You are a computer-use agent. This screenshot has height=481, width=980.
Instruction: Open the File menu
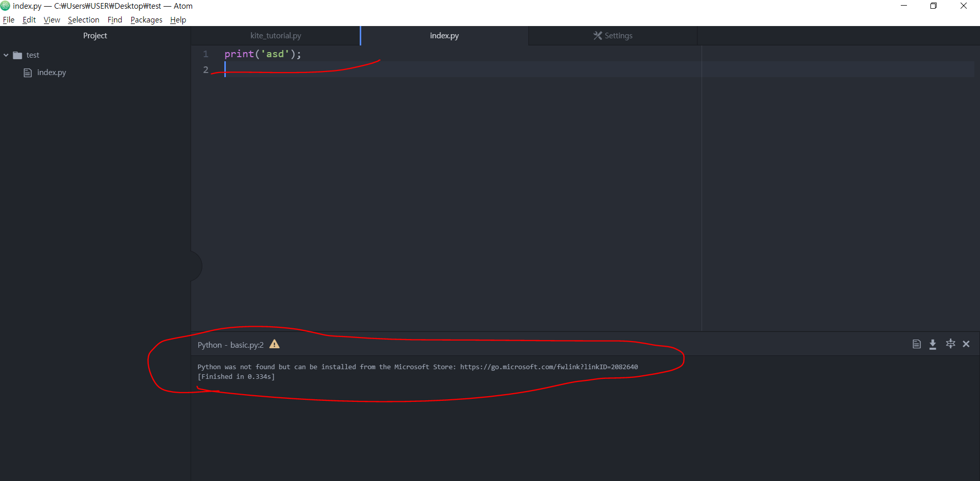click(9, 20)
